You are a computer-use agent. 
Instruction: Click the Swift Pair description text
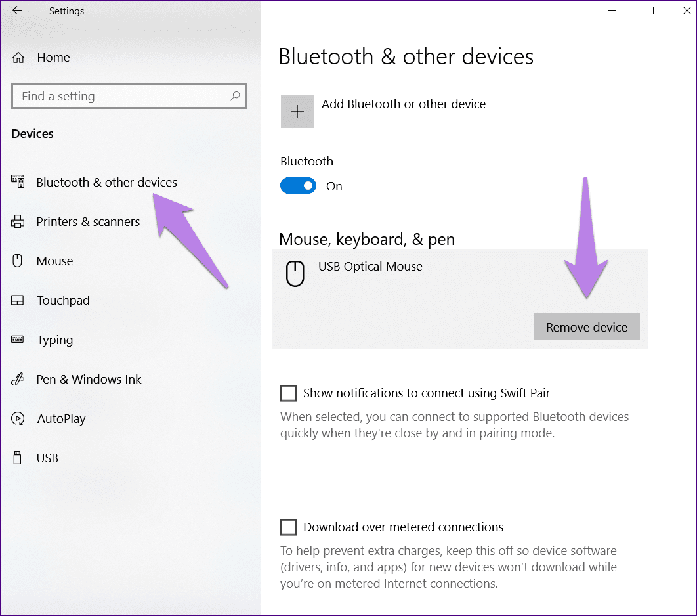(454, 425)
